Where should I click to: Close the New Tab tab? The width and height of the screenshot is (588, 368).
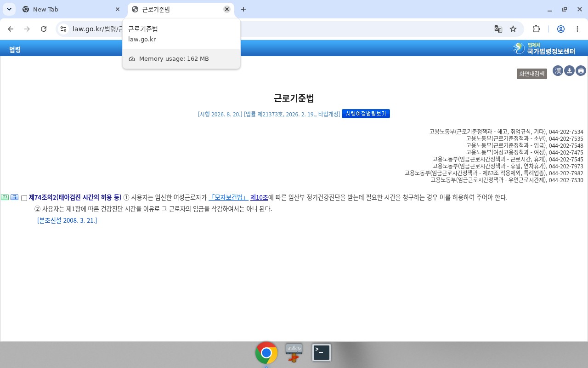pos(118,9)
